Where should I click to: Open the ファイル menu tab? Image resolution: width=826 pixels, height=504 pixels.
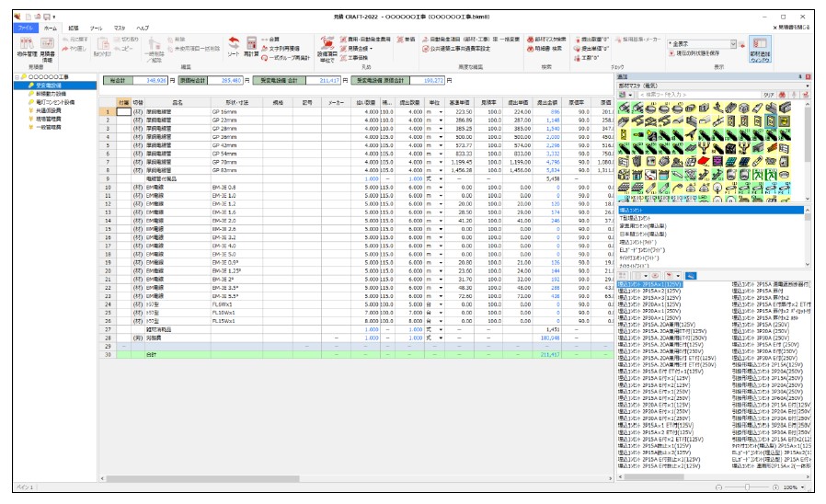[25, 29]
